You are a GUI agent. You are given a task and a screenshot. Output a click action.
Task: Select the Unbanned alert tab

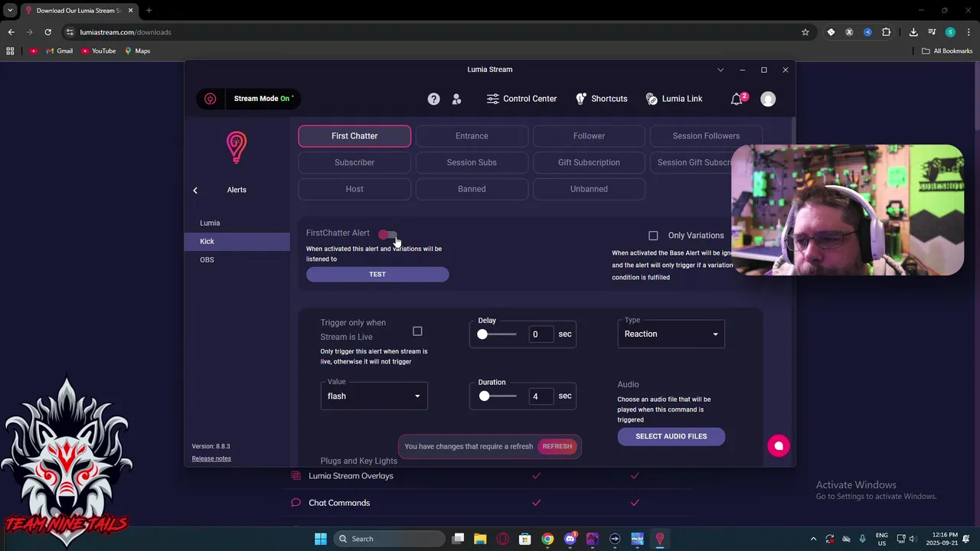click(x=589, y=189)
